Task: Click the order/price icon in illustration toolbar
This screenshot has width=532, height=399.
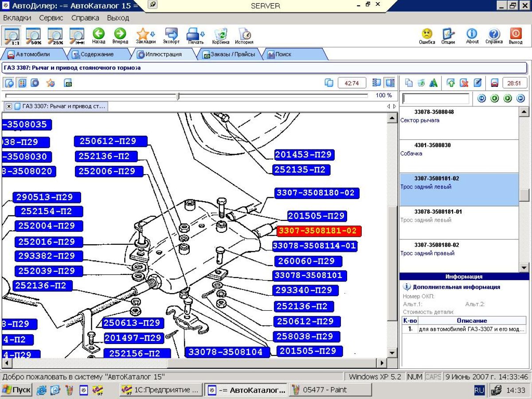Action: (x=67, y=83)
